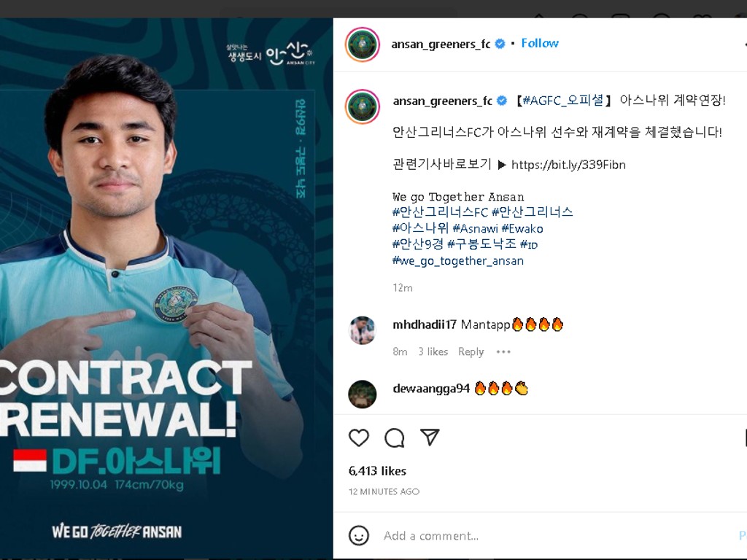Click the Contract Renewal post image
Screen dimensions: 747x560
[x=166, y=289]
